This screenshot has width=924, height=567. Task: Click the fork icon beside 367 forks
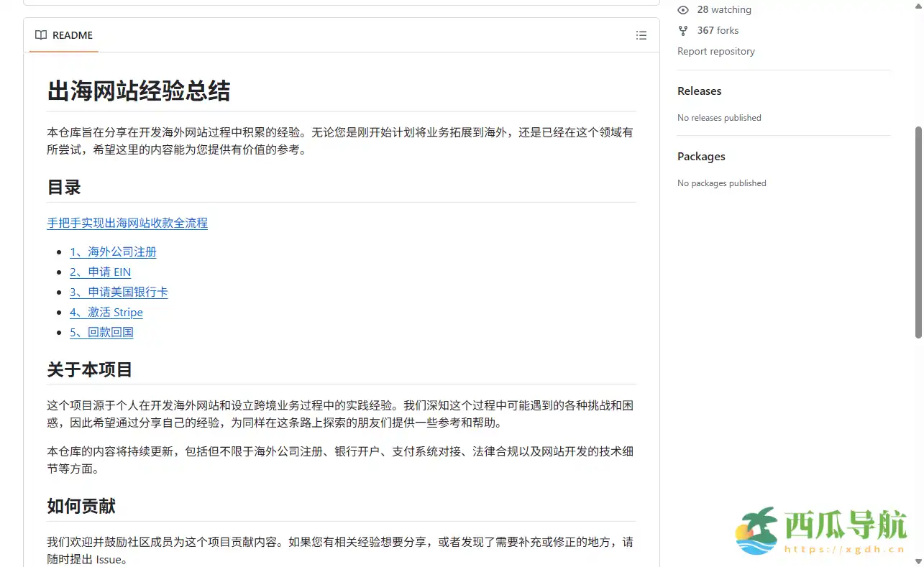(x=682, y=30)
